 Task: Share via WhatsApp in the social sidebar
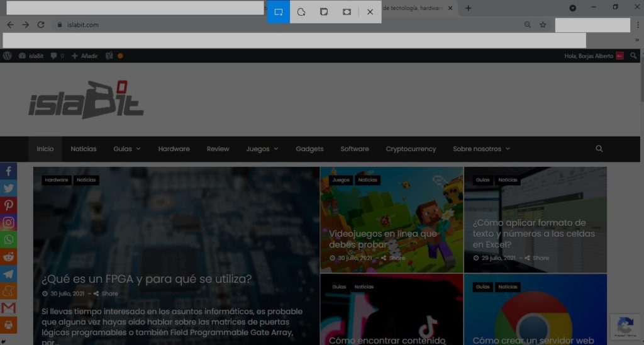click(x=8, y=239)
